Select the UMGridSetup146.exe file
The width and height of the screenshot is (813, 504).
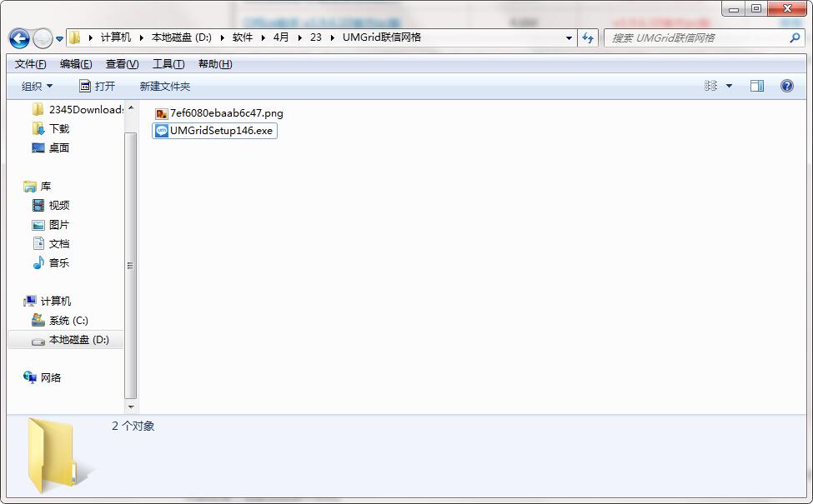pos(220,131)
